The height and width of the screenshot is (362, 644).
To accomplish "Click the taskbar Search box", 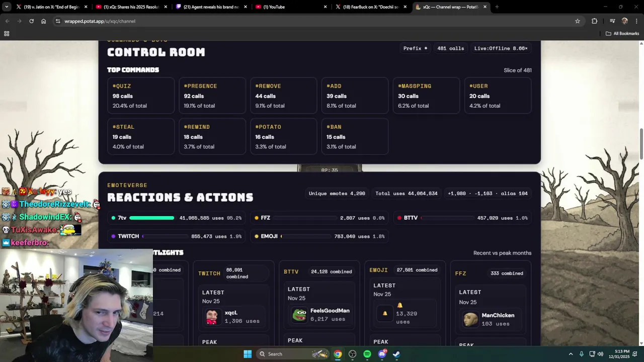I will (293, 354).
